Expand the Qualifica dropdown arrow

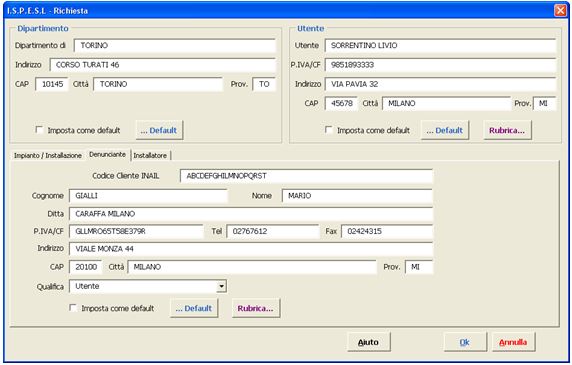[221, 287]
